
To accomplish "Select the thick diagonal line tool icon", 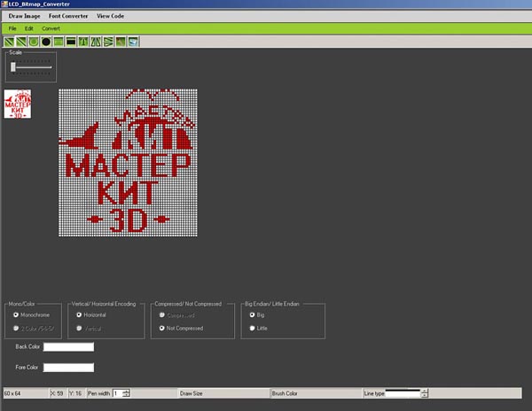I will pyautogui.click(x=21, y=42).
